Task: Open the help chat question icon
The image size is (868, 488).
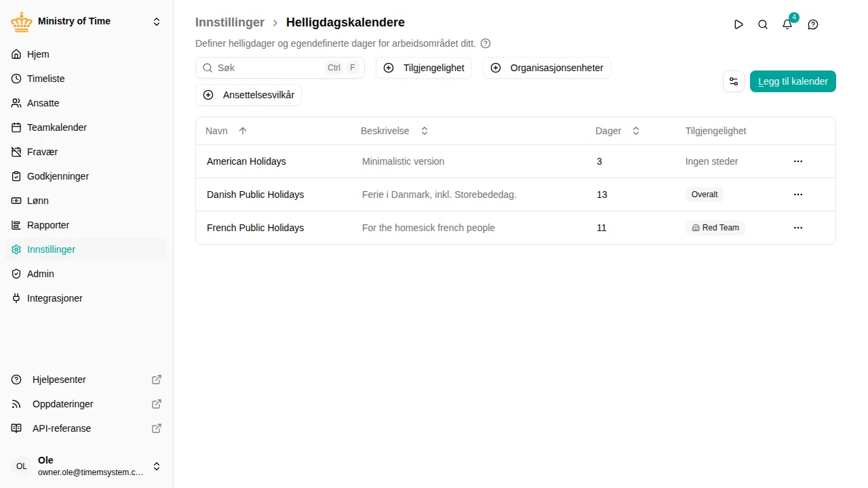Action: click(813, 24)
